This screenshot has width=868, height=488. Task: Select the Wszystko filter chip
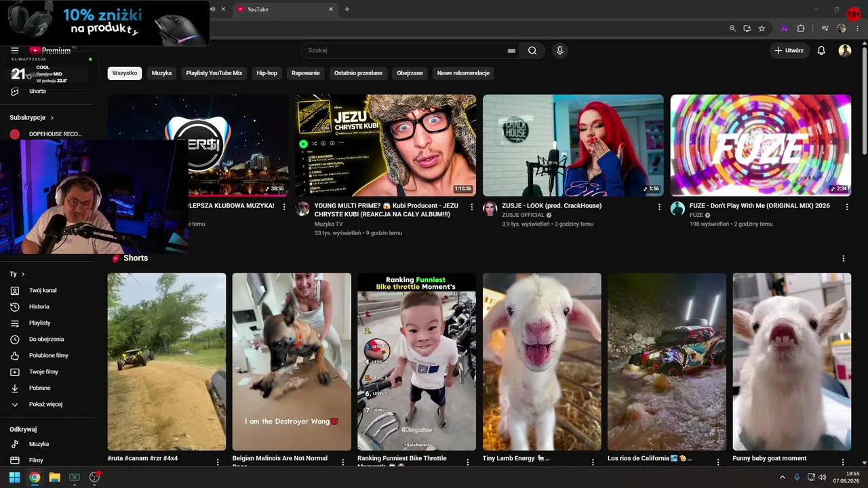(x=125, y=73)
